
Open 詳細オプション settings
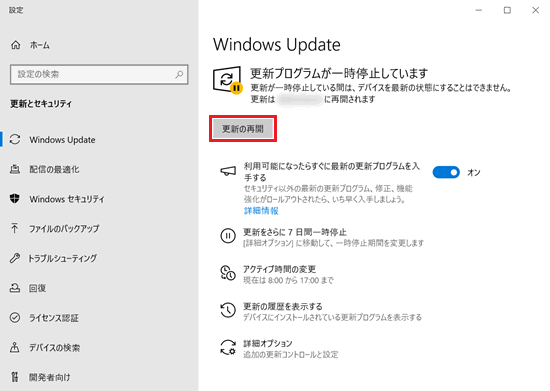pos(268,343)
